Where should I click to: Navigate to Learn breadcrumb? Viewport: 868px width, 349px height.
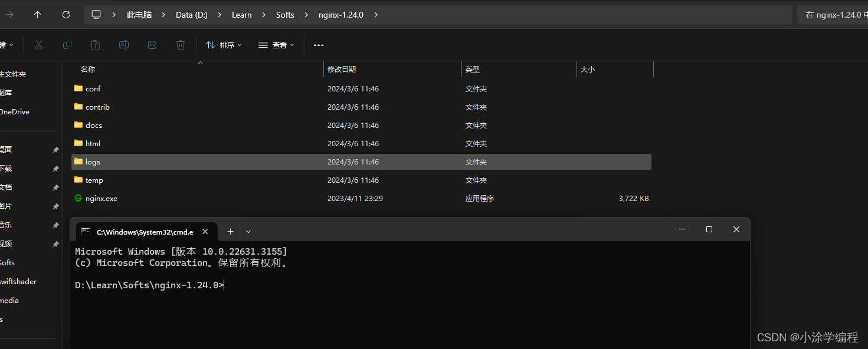pos(242,15)
